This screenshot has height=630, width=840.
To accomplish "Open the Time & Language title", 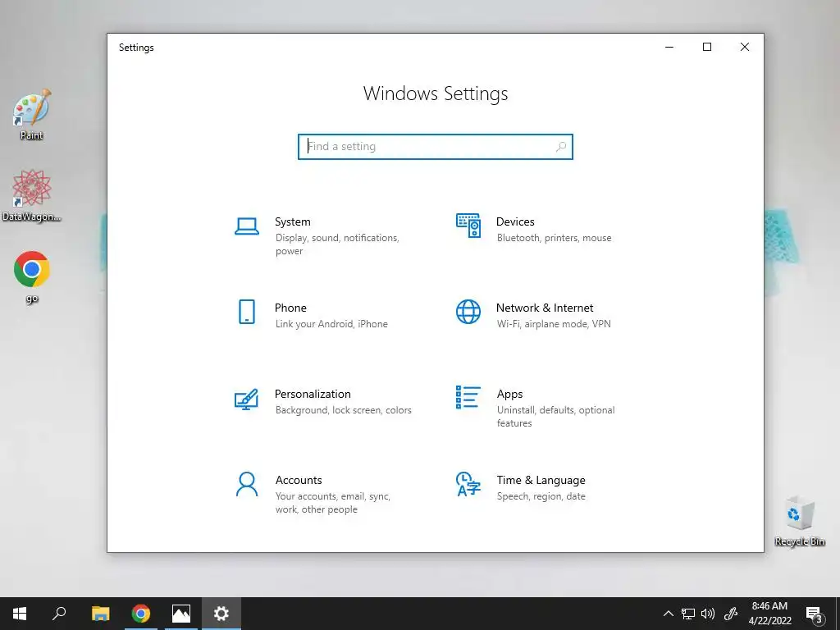I will 541,481.
